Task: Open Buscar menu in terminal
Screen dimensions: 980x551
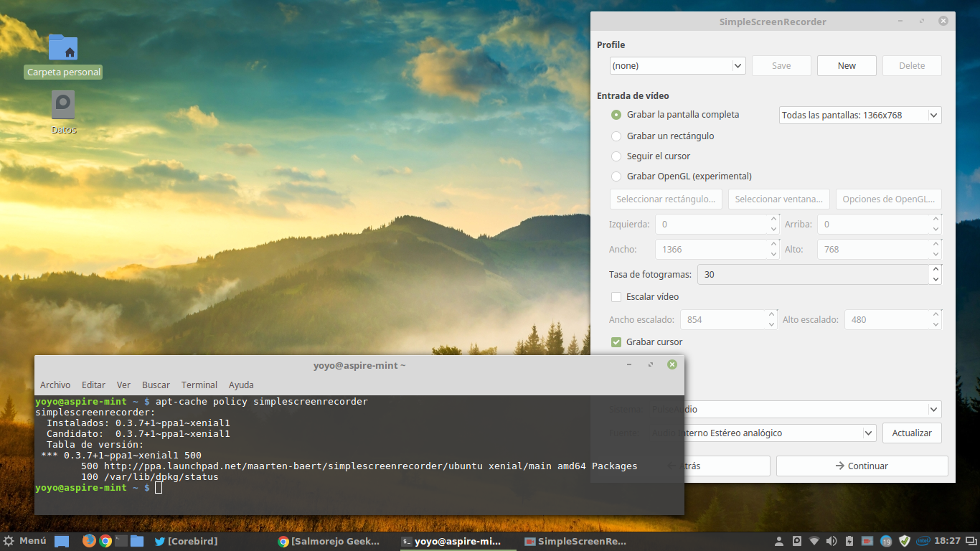Action: pyautogui.click(x=156, y=385)
